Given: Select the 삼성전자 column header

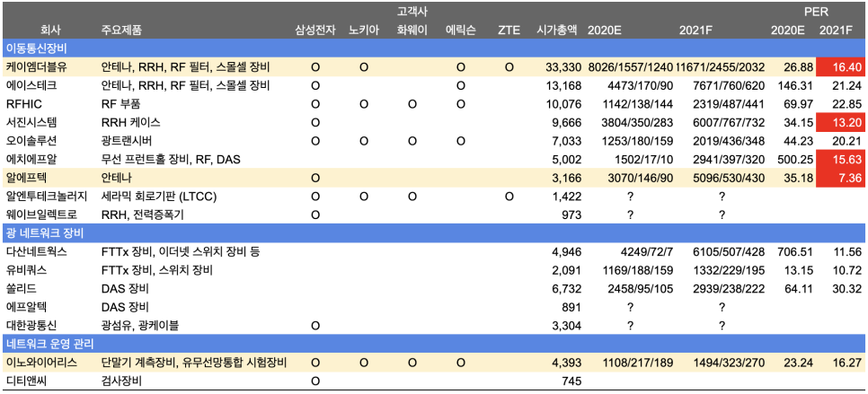Looking at the screenshot, I should (315, 31).
